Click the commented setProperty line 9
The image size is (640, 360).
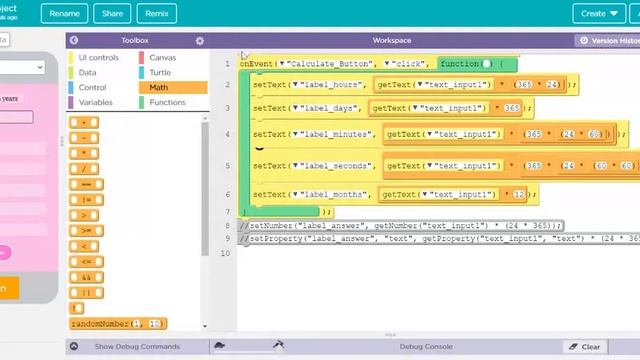click(439, 238)
